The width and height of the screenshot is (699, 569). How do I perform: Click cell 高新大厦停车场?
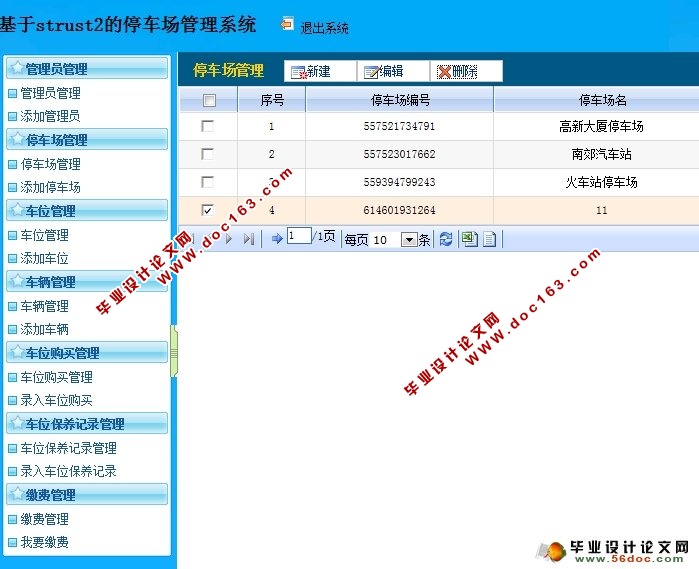coord(601,126)
